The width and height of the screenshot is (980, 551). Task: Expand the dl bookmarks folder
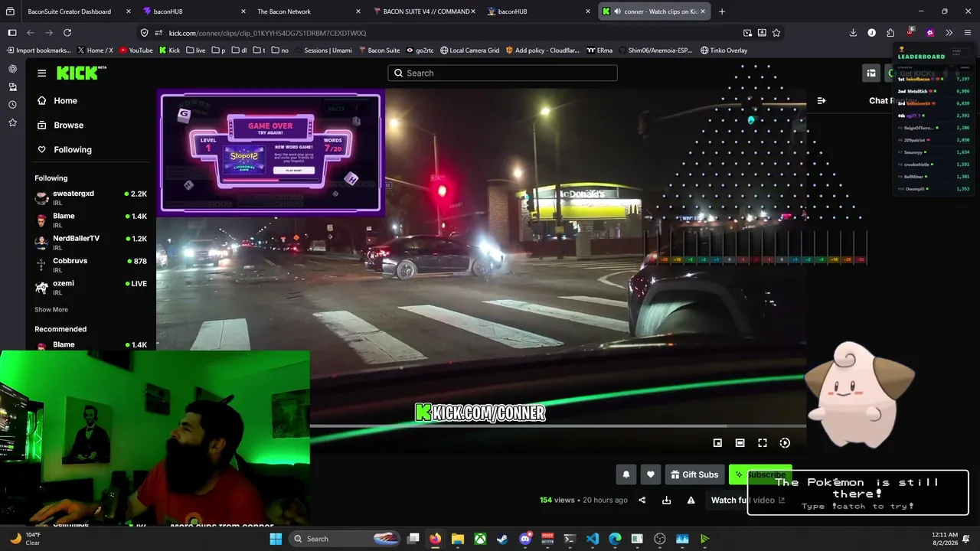pyautogui.click(x=239, y=51)
